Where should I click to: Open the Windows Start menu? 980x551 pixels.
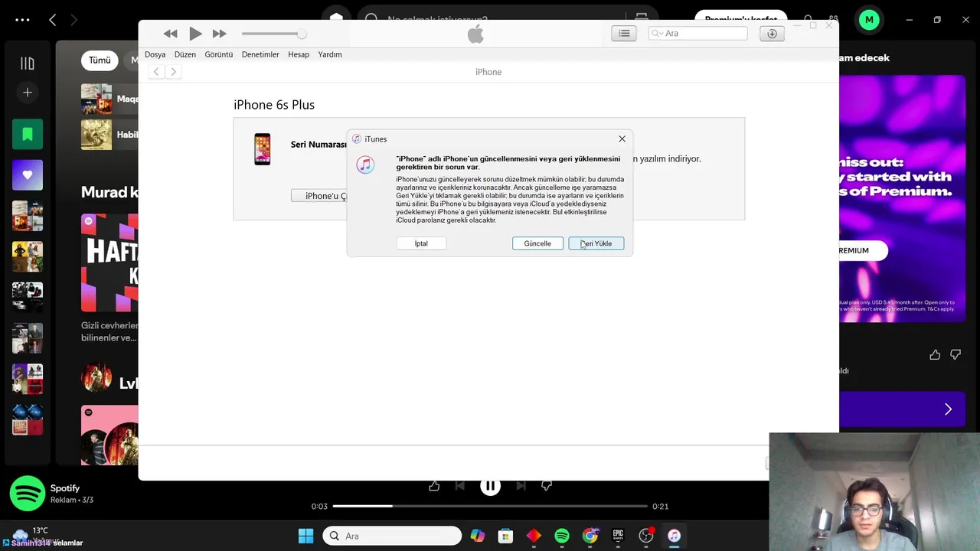click(x=305, y=536)
